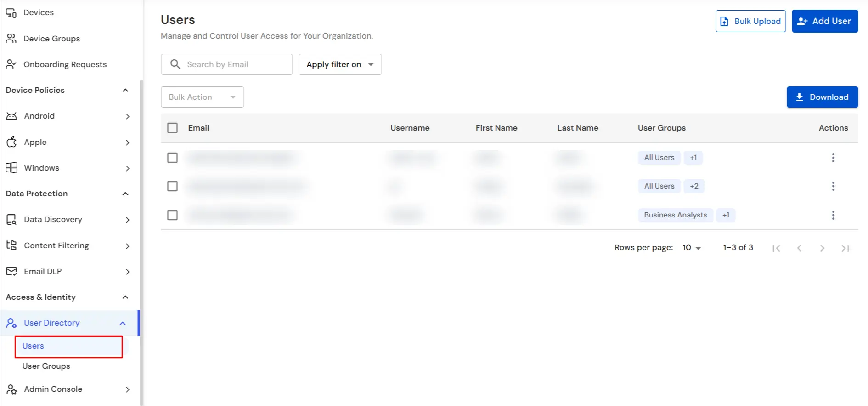Click +1 badge beside Business Analysts

tap(726, 215)
